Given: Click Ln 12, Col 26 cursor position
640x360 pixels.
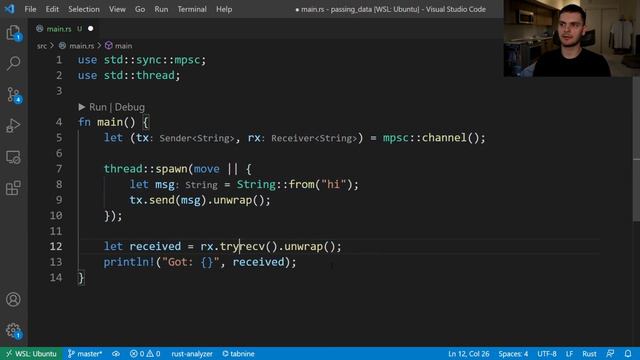Looking at the screenshot, I should coord(469,353).
